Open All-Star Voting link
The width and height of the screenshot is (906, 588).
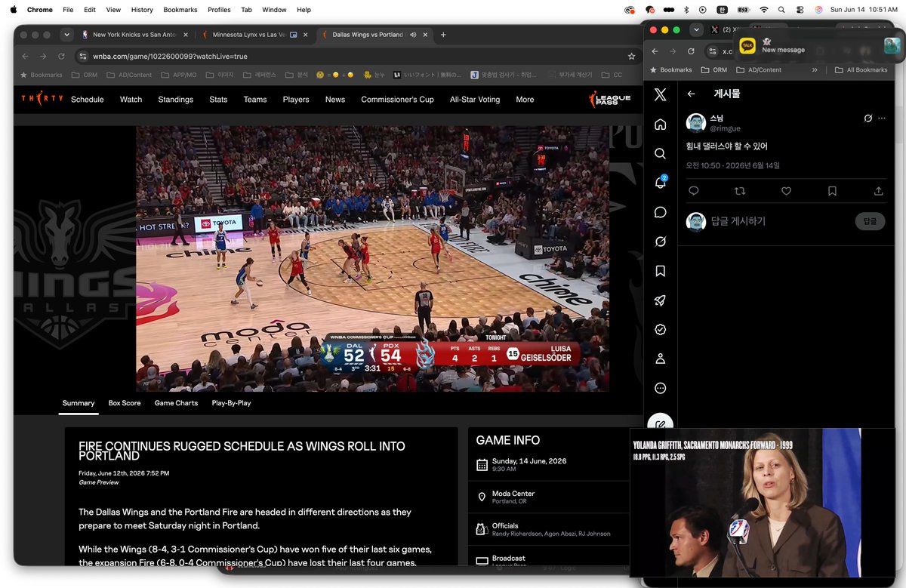point(475,99)
